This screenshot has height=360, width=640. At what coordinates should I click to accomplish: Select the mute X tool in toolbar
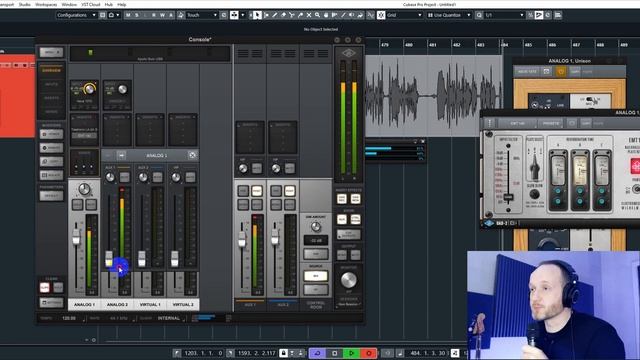[x=309, y=15]
